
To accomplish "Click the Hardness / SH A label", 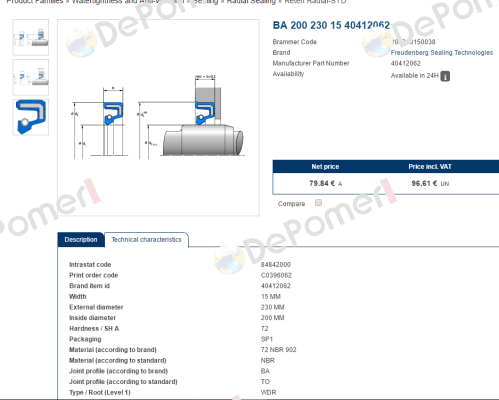I will pos(94,329).
